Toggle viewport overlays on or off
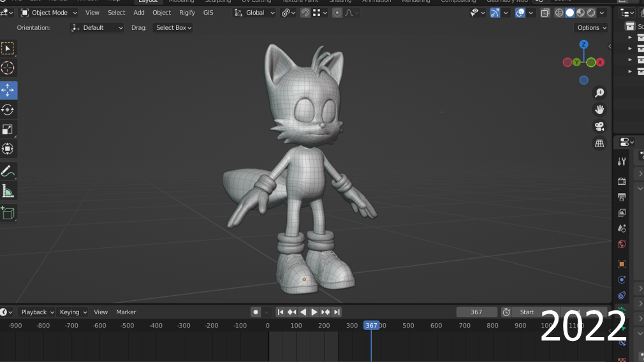Screen dimensions: 644x362 click(520, 13)
